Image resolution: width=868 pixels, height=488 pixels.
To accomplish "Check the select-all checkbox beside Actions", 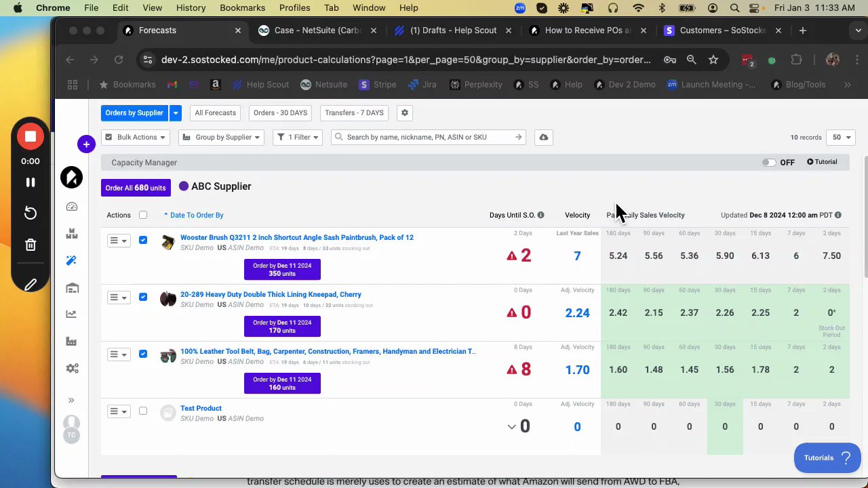I will tap(143, 216).
